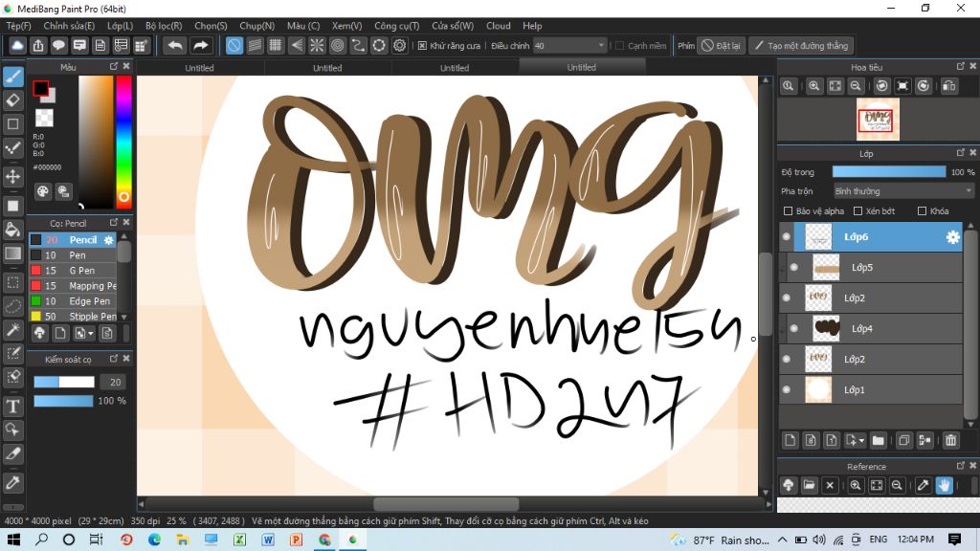This screenshot has width=980, height=551.
Task: Enable Cạnh mềm soft edge checkbox
Action: (620, 46)
